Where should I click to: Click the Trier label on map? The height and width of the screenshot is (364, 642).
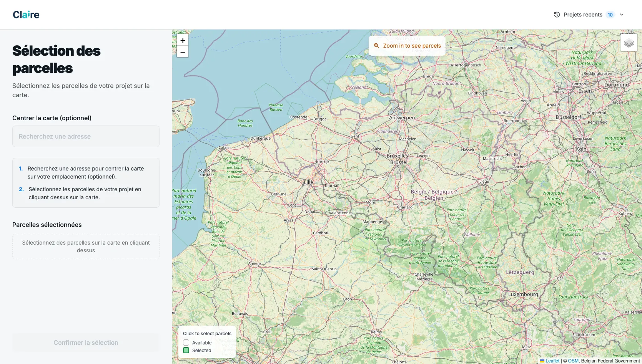pyautogui.click(x=559, y=278)
